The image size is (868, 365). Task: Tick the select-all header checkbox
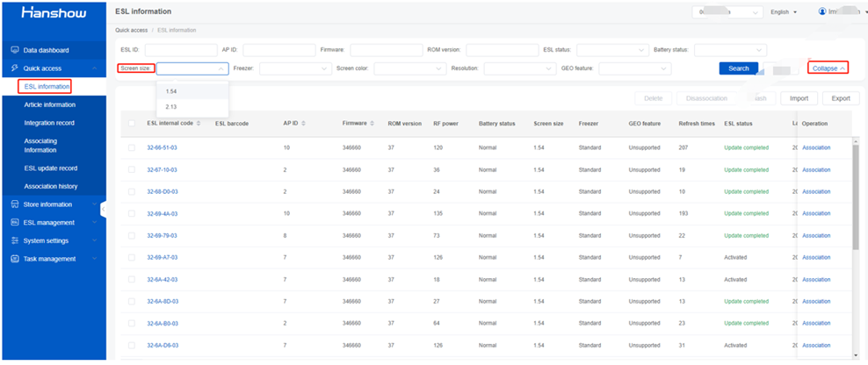pyautogui.click(x=132, y=124)
